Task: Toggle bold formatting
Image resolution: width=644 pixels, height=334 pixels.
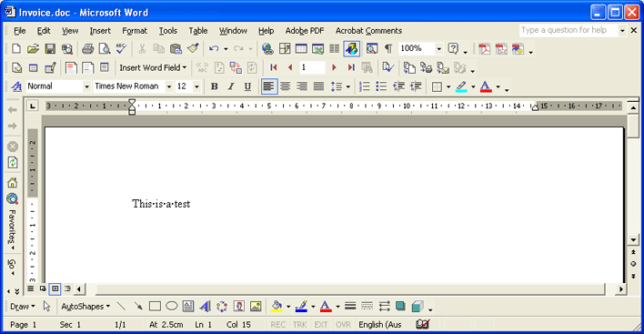Action: [214, 86]
